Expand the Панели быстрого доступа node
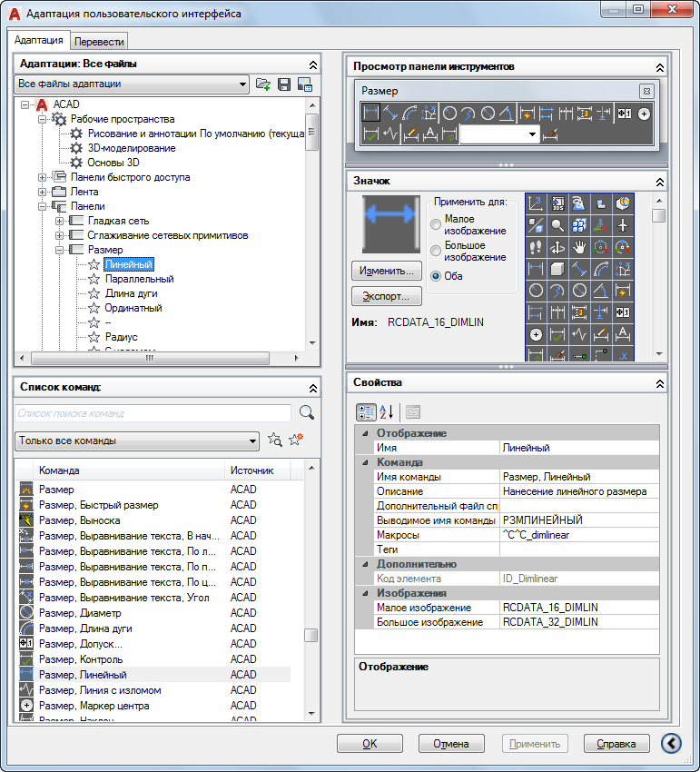Image resolution: width=700 pixels, height=772 pixels. pyautogui.click(x=43, y=177)
